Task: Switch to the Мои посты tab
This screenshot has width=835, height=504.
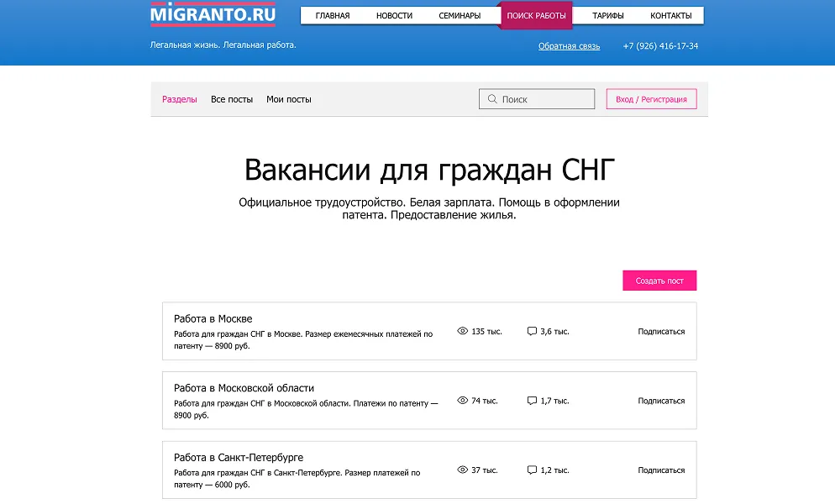Action: click(289, 99)
